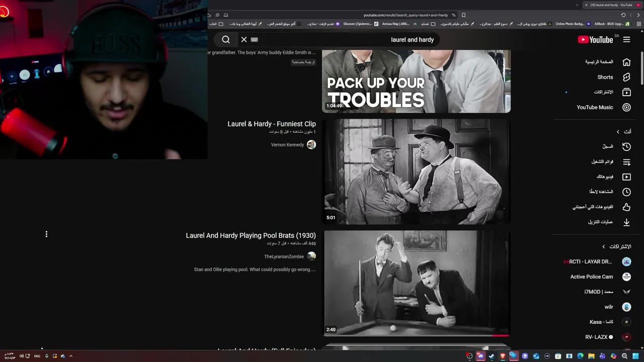Clear the search query with the X
644x362 pixels.
244,40
